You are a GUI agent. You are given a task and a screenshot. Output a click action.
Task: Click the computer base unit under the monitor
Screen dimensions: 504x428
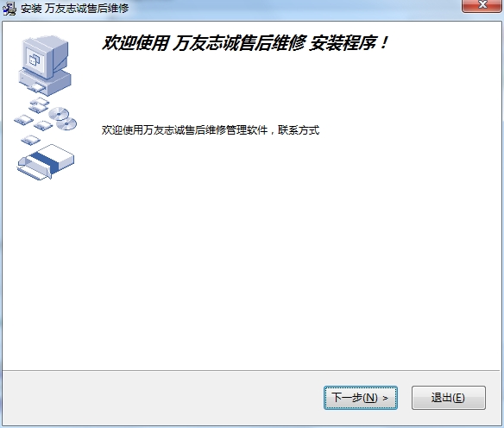[45, 83]
